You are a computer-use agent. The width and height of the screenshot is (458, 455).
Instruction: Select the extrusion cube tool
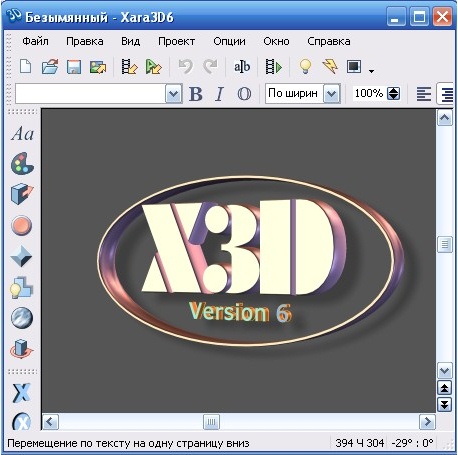22,194
